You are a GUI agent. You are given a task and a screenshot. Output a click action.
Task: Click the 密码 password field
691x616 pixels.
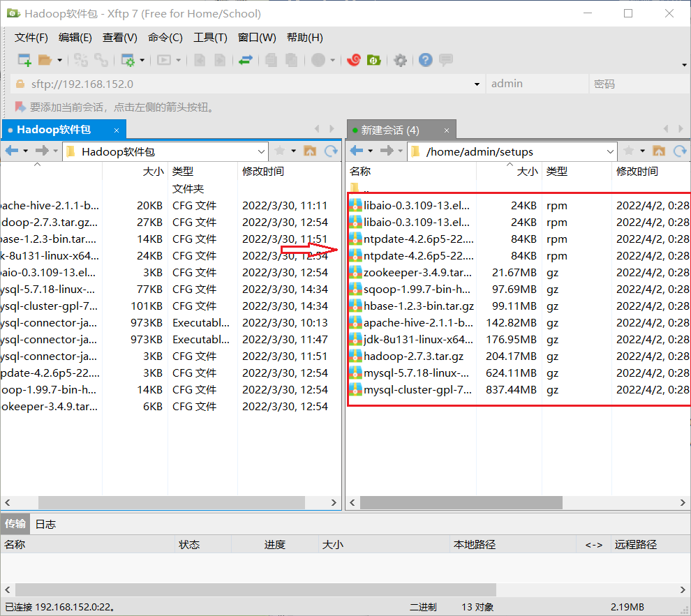pyautogui.click(x=639, y=84)
